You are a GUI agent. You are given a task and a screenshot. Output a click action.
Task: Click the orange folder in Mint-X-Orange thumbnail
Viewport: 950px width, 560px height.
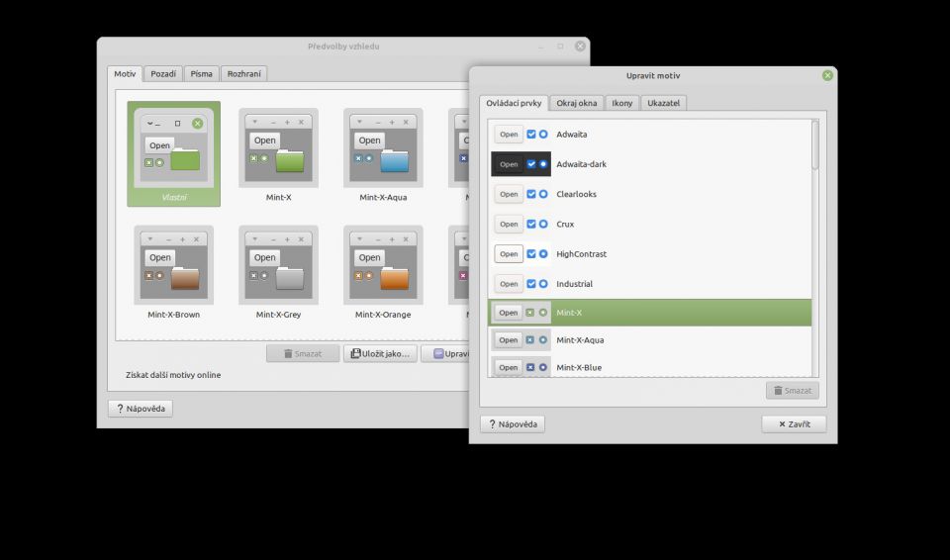click(395, 278)
